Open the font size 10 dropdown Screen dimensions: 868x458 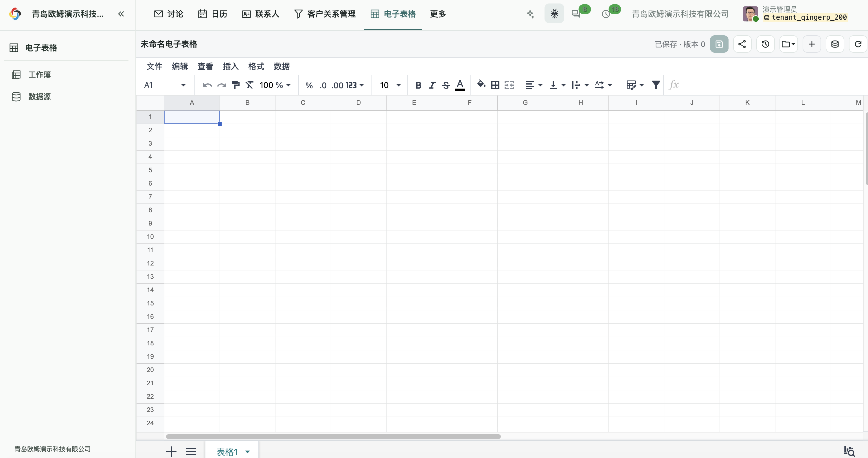coord(391,85)
